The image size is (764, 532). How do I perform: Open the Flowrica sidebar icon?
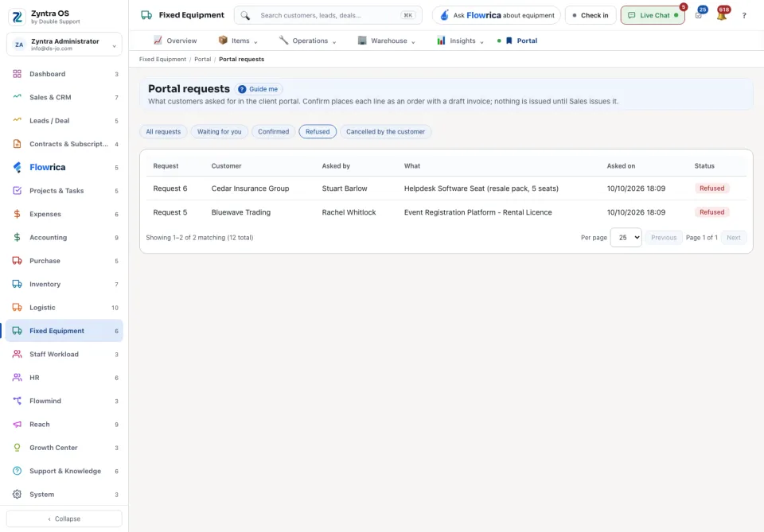pyautogui.click(x=17, y=167)
